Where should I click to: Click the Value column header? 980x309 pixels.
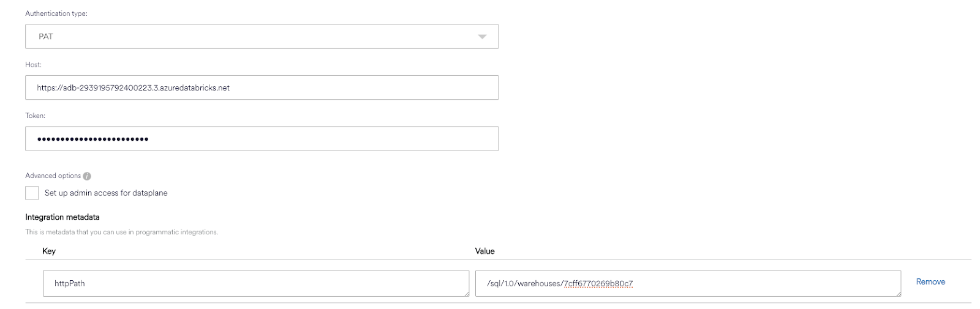click(484, 251)
